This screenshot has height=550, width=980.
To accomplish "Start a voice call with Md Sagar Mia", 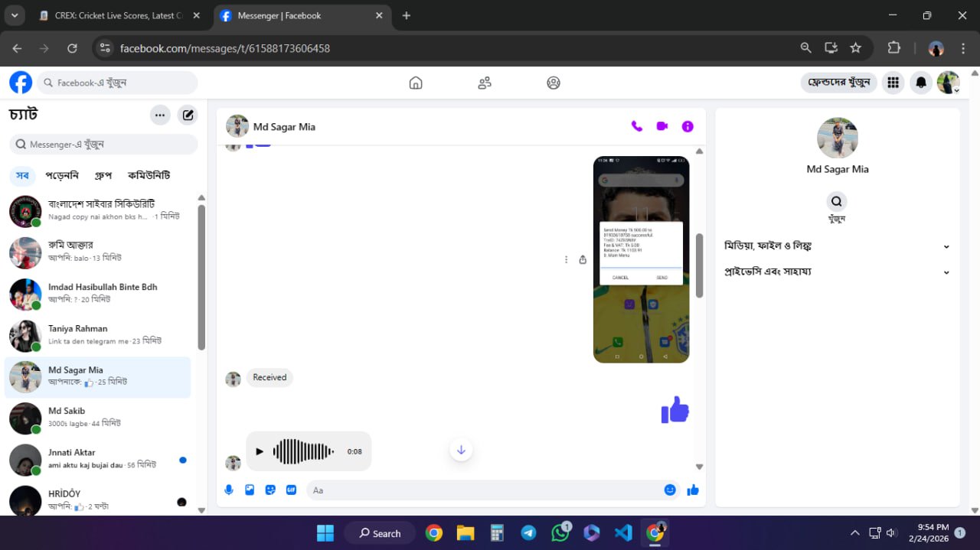I will 636,126.
